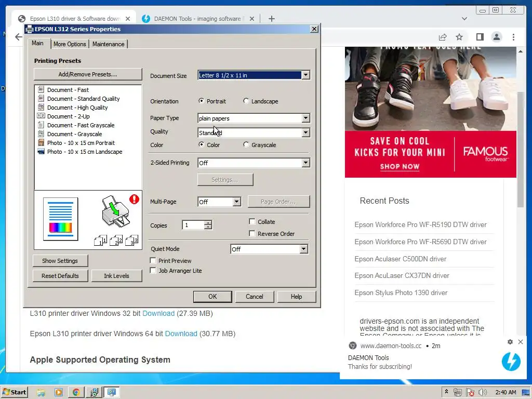Viewport: 532px width, 399px height.
Task: Open notification settings gear icon
Action: (510, 342)
